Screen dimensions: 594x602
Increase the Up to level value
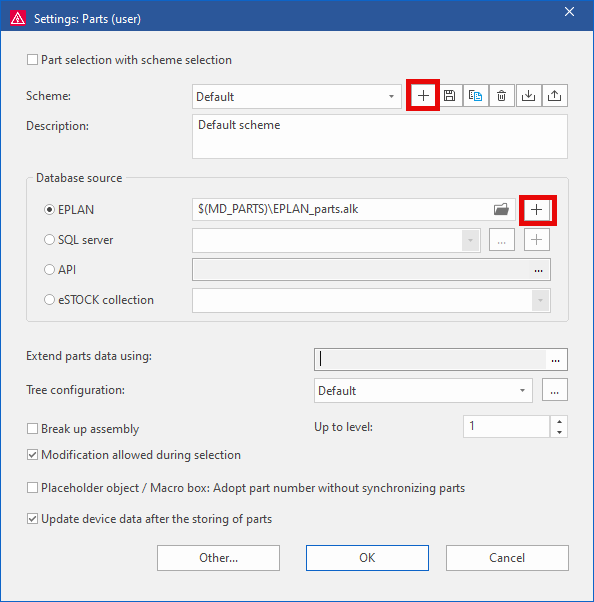point(559,421)
